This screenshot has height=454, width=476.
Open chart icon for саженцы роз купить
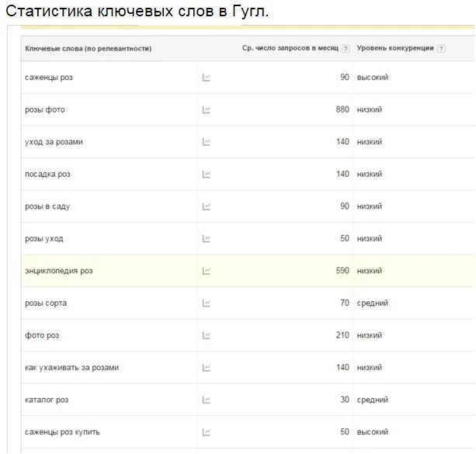click(x=206, y=432)
